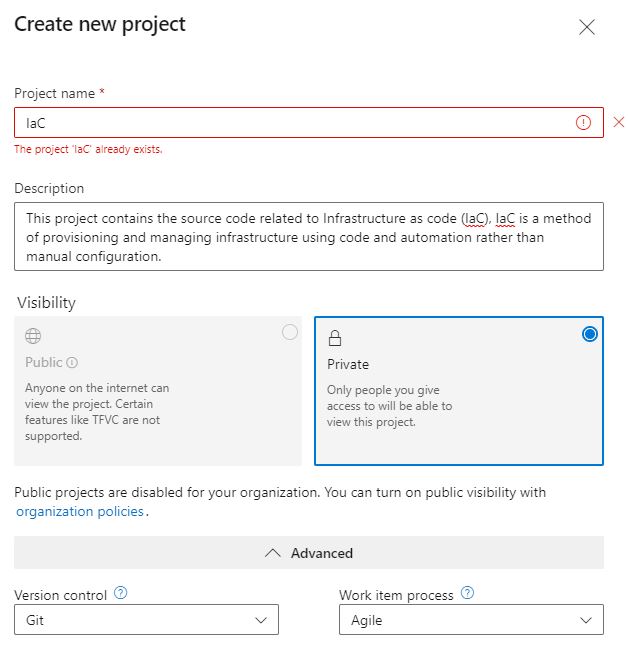Collapse the Advanced section
This screenshot has height=654, width=628.
pyautogui.click(x=309, y=552)
